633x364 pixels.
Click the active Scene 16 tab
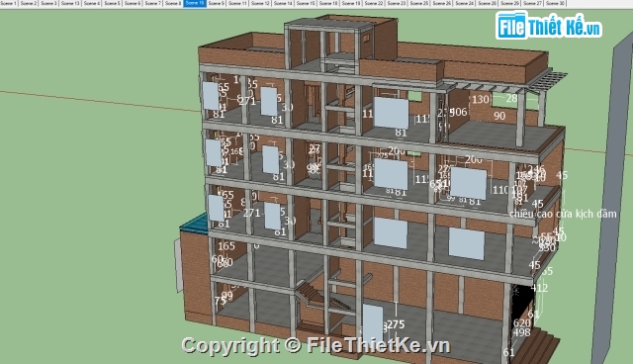pos(195,3)
